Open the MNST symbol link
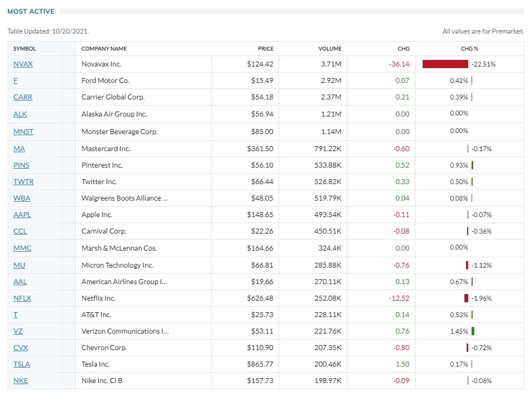 tap(24, 132)
